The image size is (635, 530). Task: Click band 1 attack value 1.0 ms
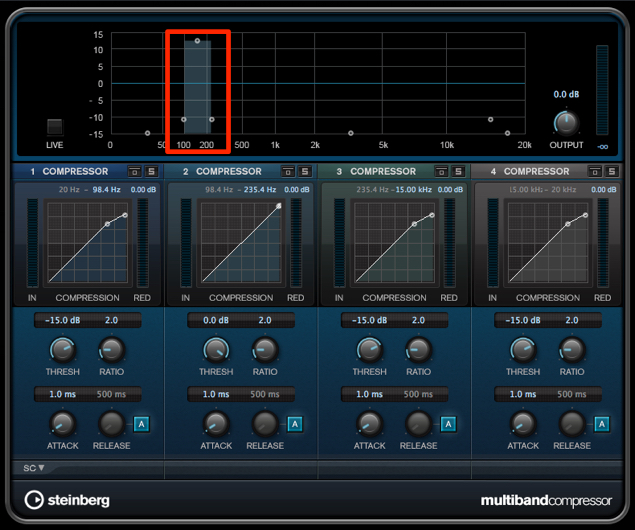62,394
